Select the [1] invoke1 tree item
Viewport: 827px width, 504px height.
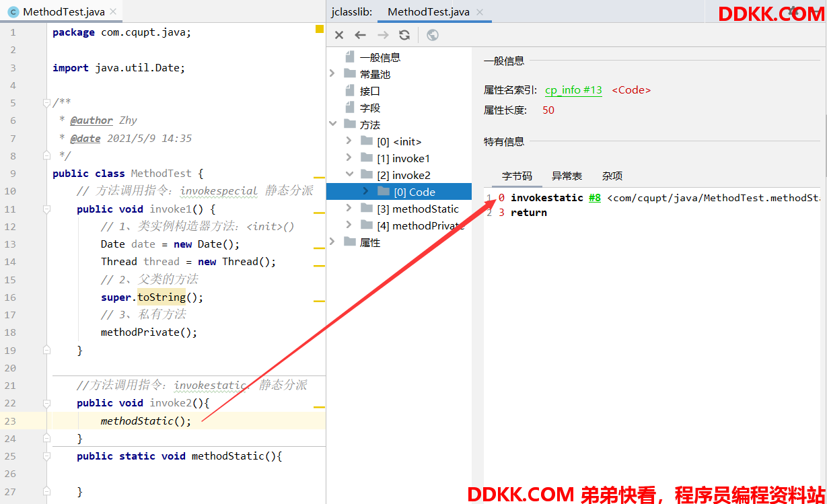point(403,158)
